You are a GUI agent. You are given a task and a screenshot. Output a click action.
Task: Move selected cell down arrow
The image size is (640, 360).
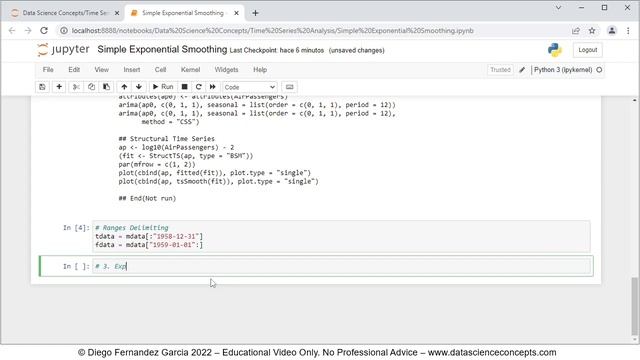[x=139, y=87]
